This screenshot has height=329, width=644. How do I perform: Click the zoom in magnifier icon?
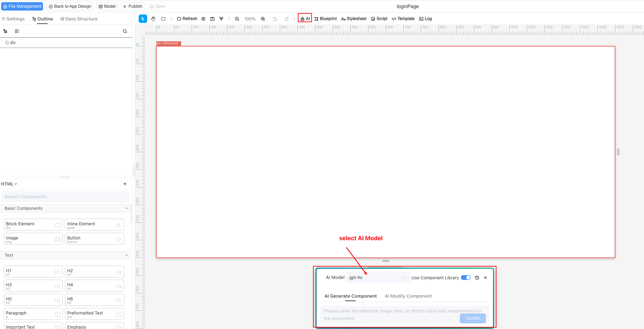pyautogui.click(x=263, y=19)
